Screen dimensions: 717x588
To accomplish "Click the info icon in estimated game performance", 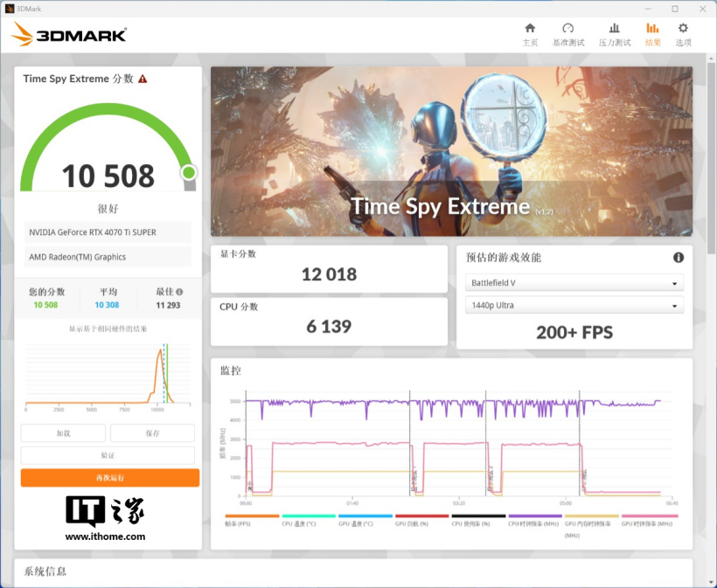I will click(x=679, y=258).
